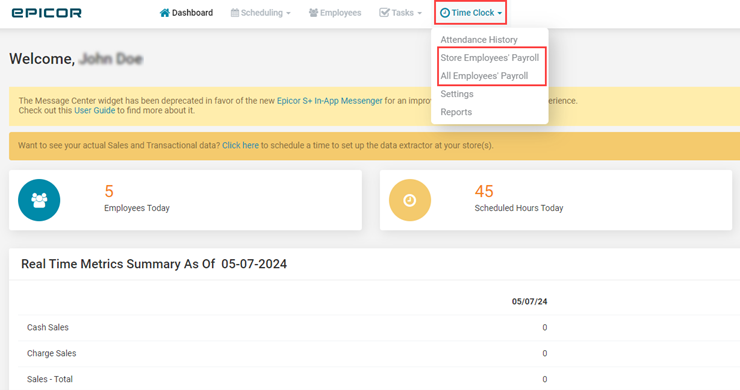
Task: Click the Time Clock clock icon
Action: [445, 13]
